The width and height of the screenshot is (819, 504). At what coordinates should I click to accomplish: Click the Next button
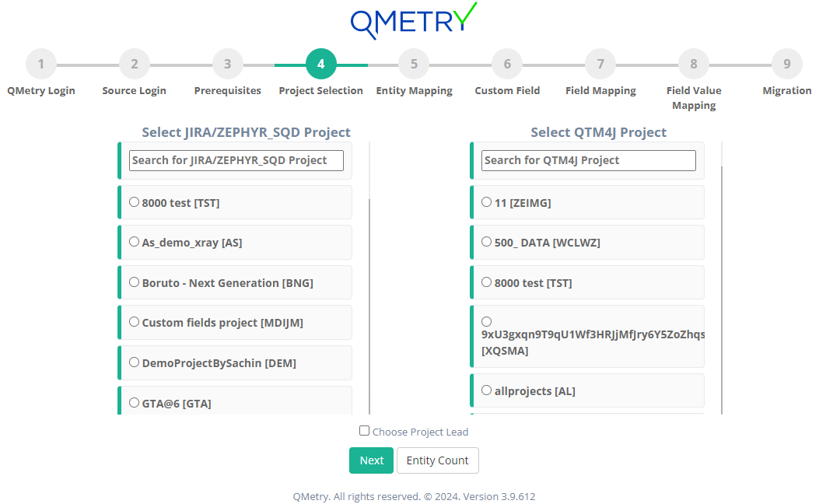(x=371, y=460)
